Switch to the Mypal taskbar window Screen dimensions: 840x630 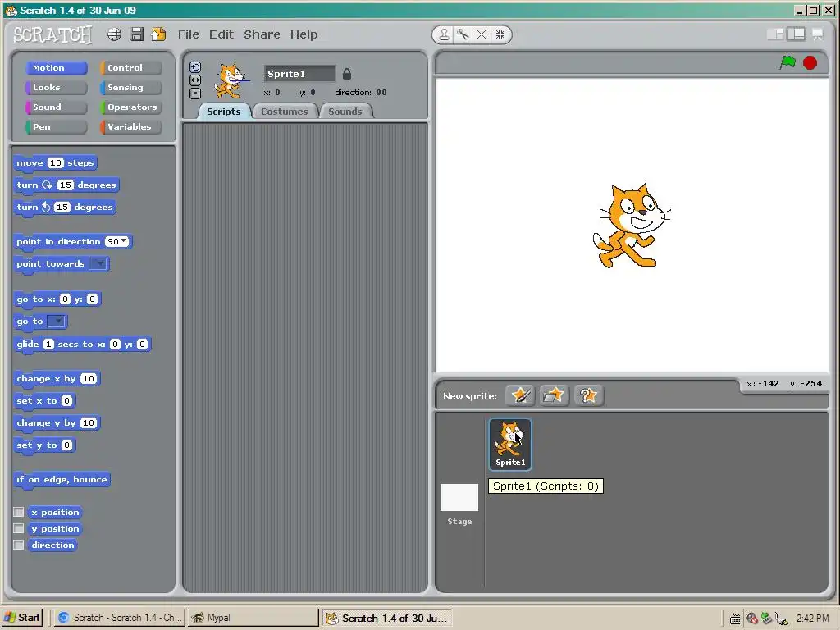(252, 618)
